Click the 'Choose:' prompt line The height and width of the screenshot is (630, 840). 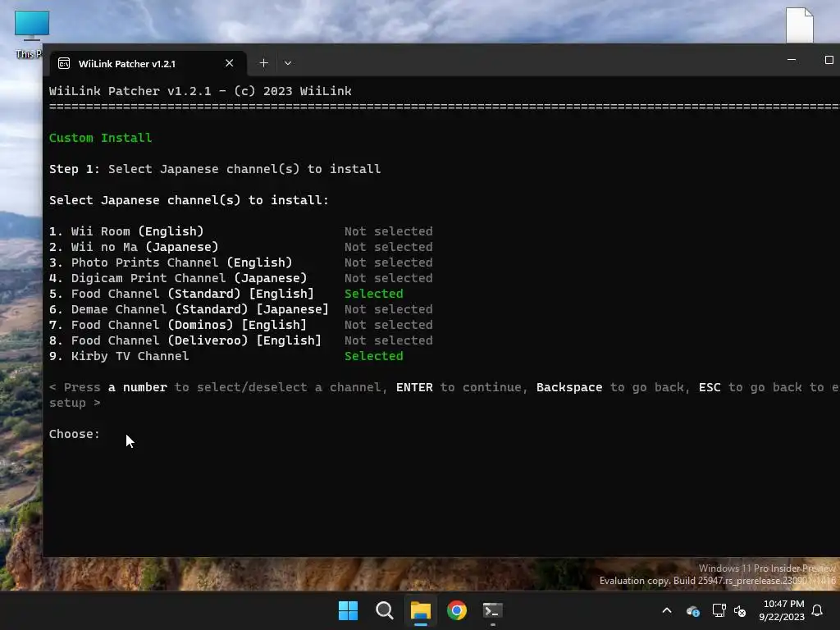coord(75,434)
